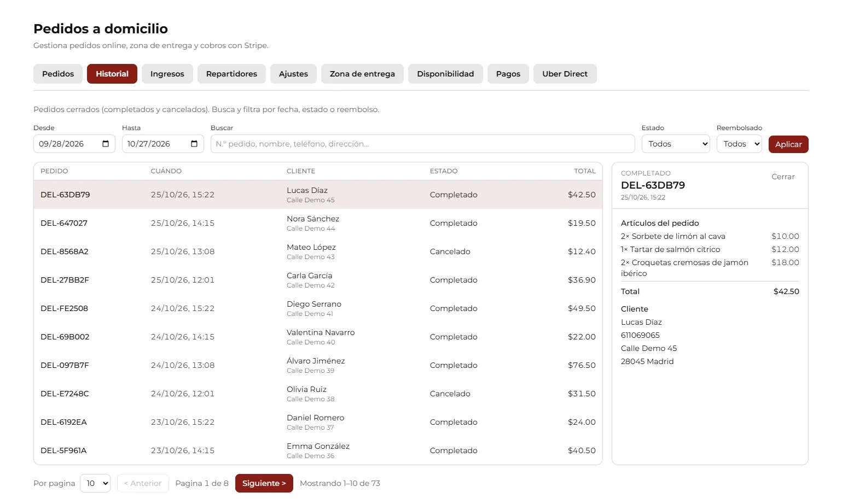
Task: Close the order detail panel with Cerrar
Action: click(x=783, y=177)
